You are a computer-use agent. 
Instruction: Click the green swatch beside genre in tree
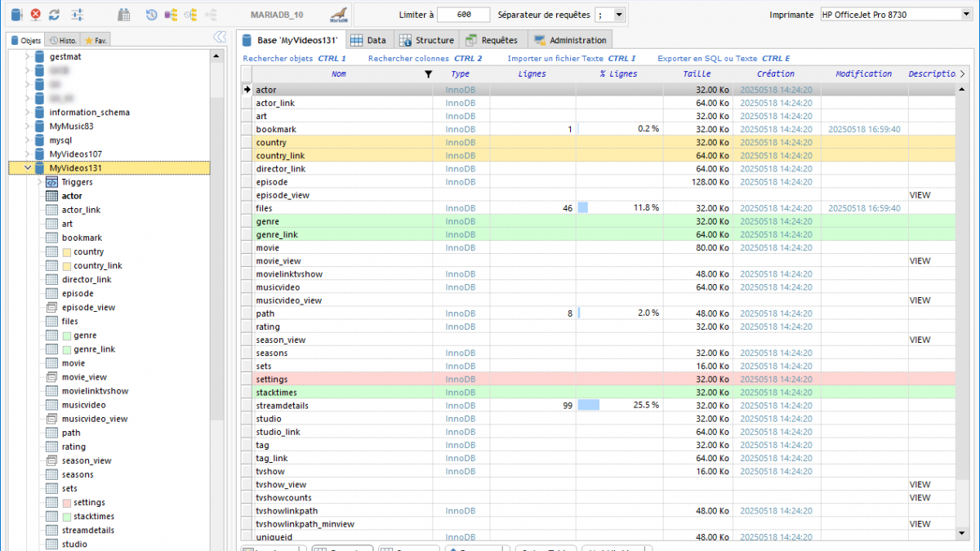point(67,335)
